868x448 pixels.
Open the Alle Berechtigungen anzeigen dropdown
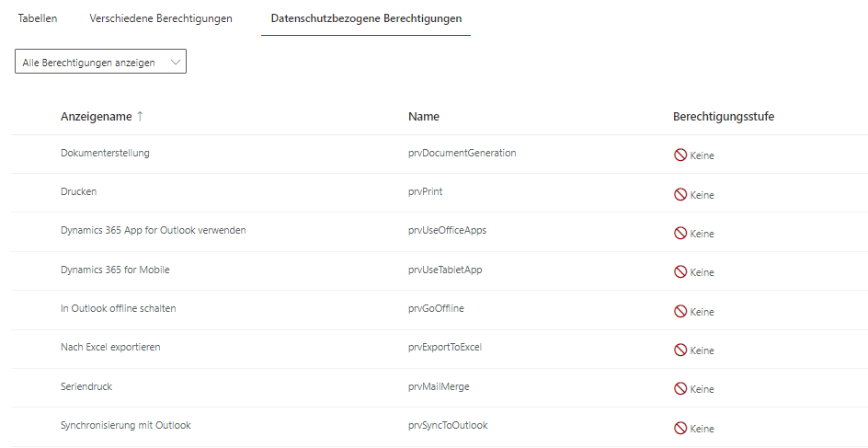coord(101,62)
